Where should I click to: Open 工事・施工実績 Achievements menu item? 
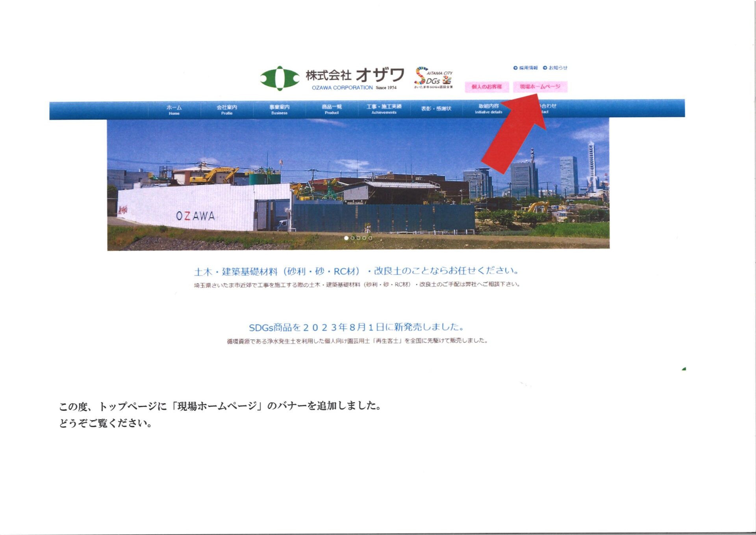click(384, 109)
